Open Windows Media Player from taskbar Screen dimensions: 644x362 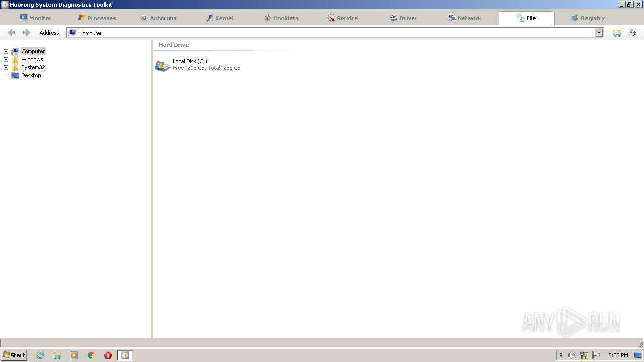(x=74, y=355)
